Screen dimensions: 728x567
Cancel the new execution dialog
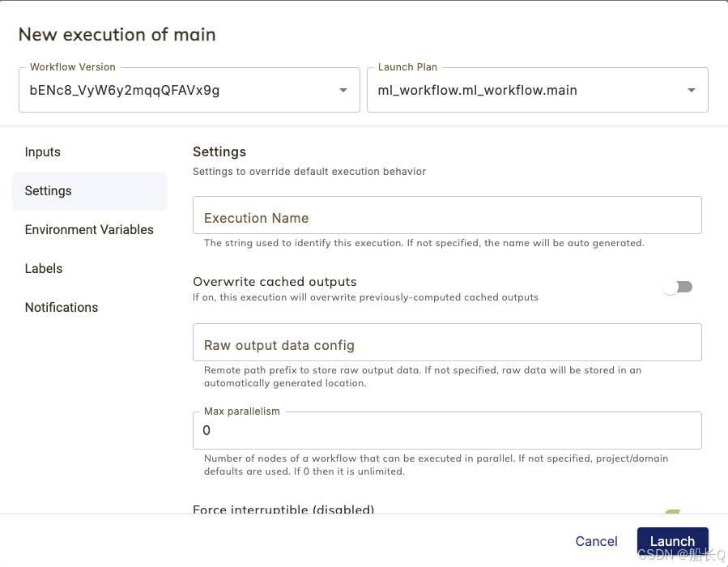pos(596,541)
